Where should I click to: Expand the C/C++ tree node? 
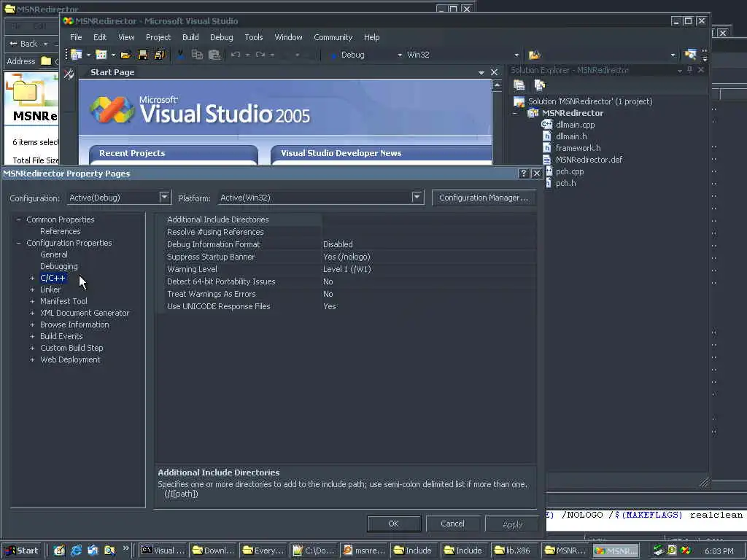[x=32, y=278]
